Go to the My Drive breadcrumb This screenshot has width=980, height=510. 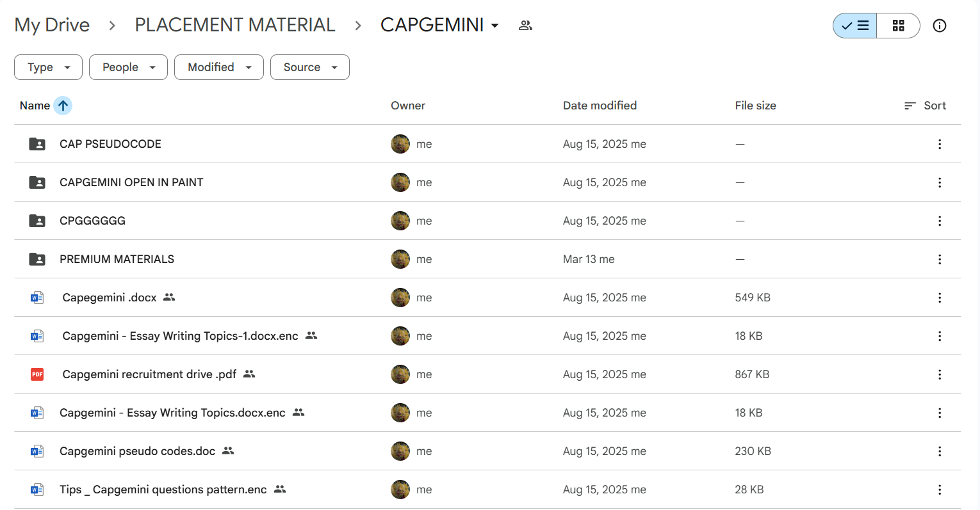[52, 25]
